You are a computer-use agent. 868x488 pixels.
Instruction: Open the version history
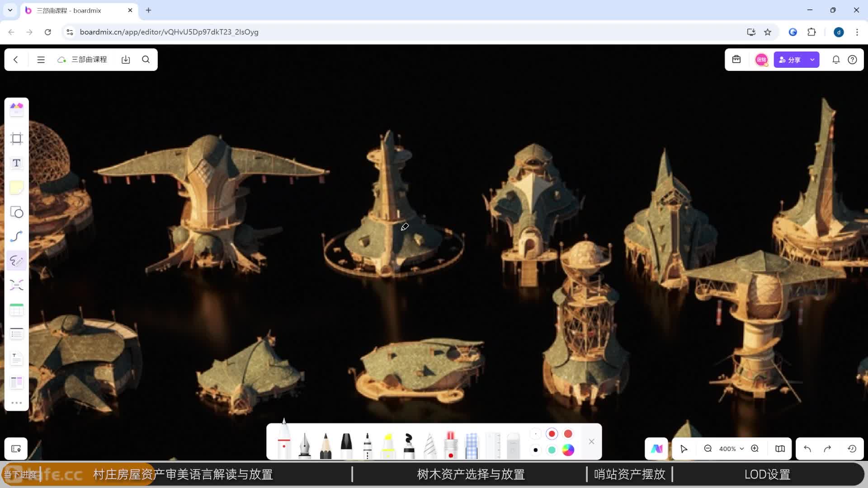tap(852, 449)
